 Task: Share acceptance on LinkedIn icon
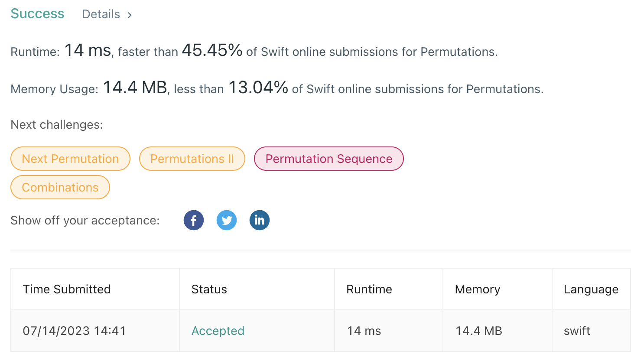[260, 220]
